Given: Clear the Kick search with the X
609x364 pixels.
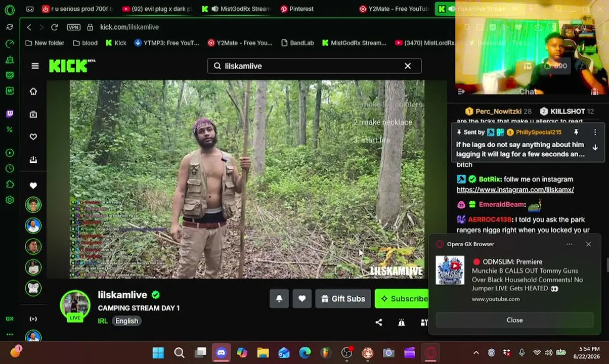Looking at the screenshot, I should tap(408, 66).
